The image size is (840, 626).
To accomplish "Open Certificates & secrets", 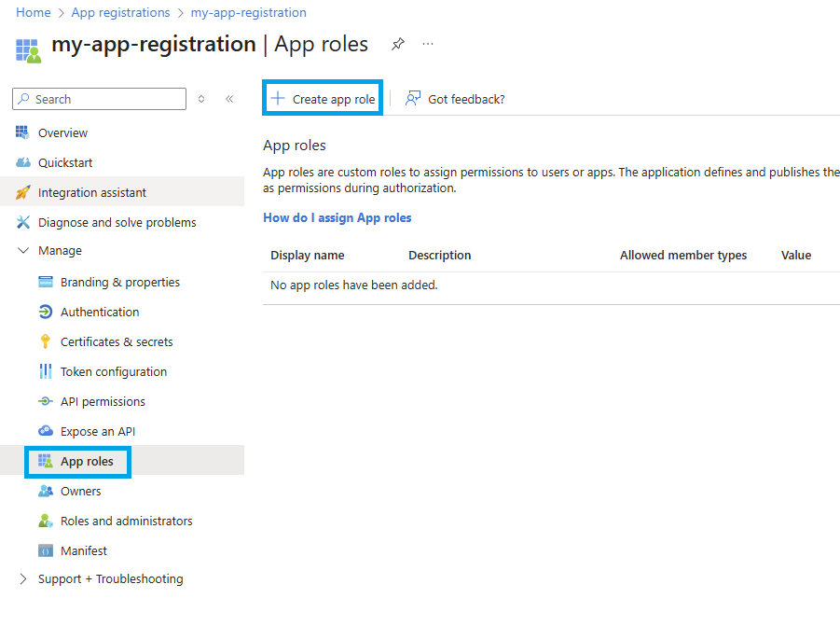I will pos(122,341).
